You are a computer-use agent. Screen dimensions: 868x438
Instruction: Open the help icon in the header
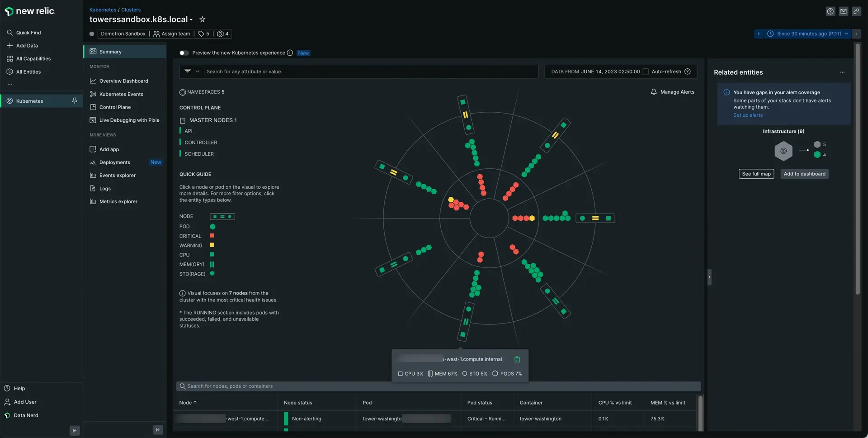tap(830, 11)
